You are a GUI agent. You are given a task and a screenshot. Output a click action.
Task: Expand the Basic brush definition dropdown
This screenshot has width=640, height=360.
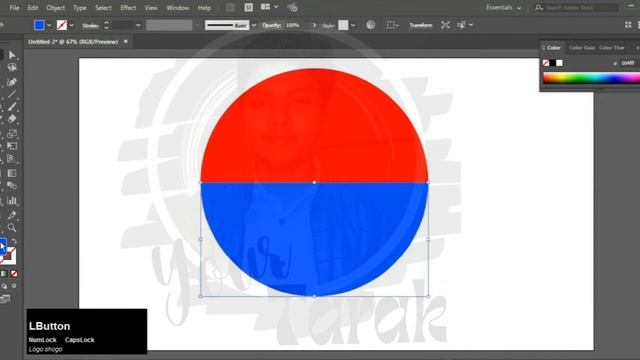pyautogui.click(x=254, y=25)
